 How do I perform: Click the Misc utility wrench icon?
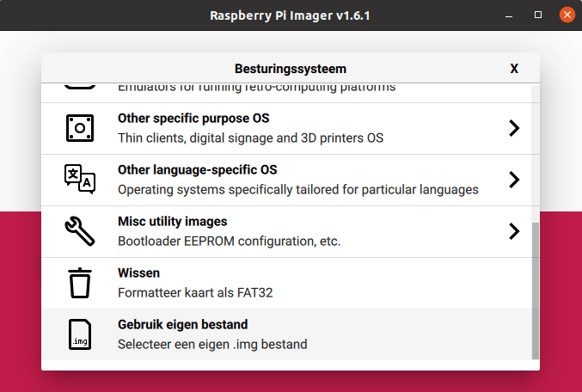click(80, 231)
